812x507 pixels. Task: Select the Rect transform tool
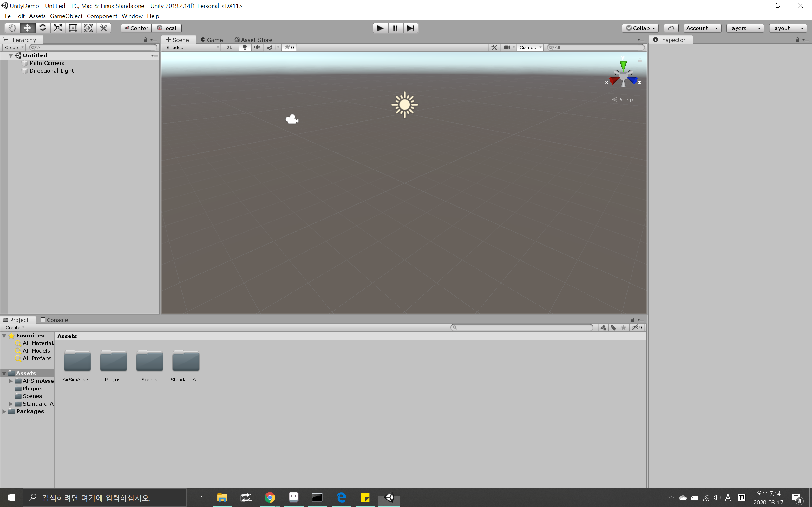[73, 28]
